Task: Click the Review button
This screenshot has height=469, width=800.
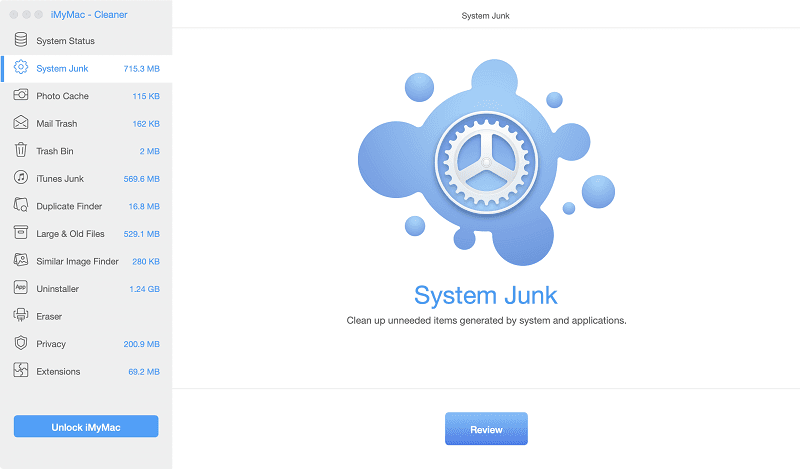Action: [x=486, y=429]
